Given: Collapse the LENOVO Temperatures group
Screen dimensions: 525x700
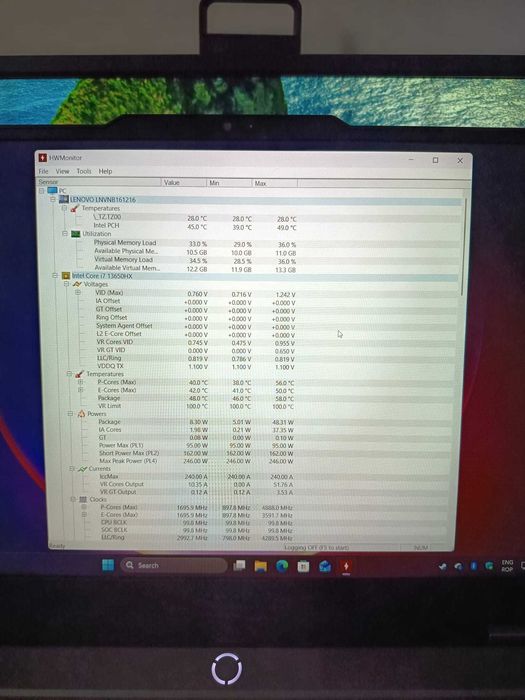Looking at the screenshot, I should (64, 208).
